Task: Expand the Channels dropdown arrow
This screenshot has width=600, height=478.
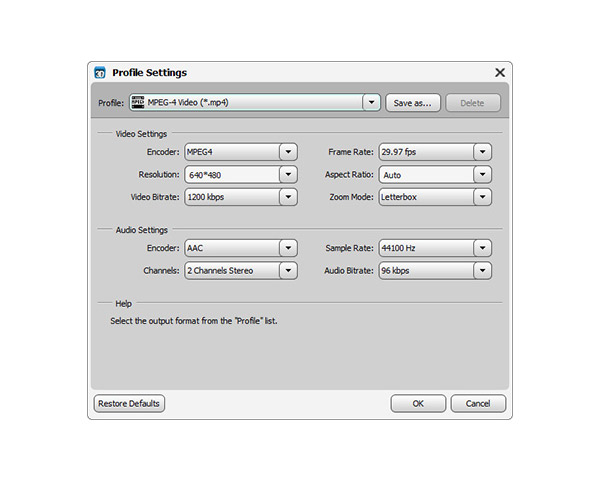Action: click(x=288, y=271)
